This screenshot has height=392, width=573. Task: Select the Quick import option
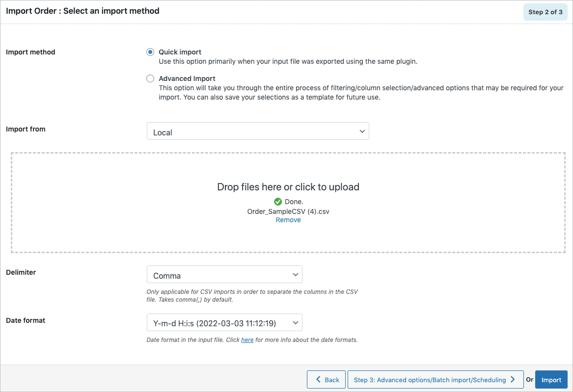(150, 52)
